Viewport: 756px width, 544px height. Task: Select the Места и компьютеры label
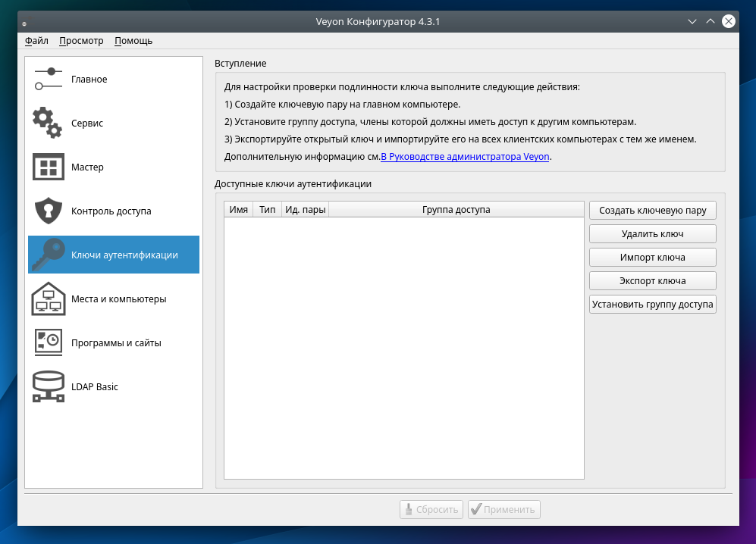click(118, 299)
